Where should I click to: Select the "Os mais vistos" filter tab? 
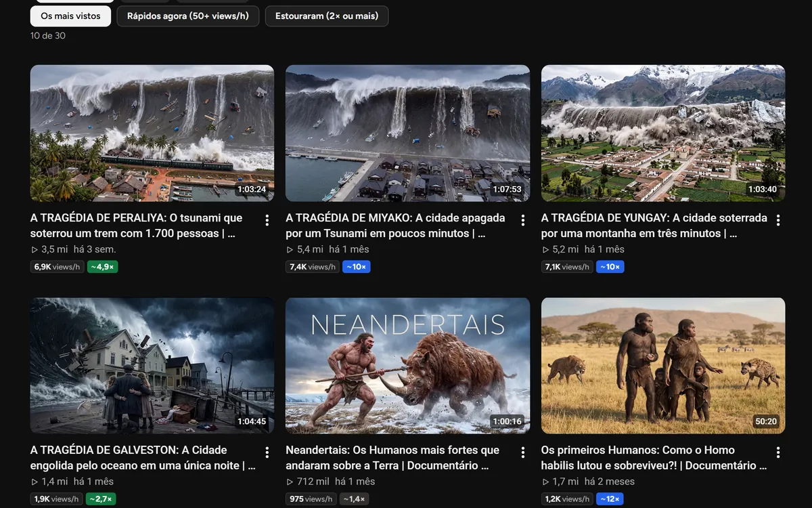point(70,16)
